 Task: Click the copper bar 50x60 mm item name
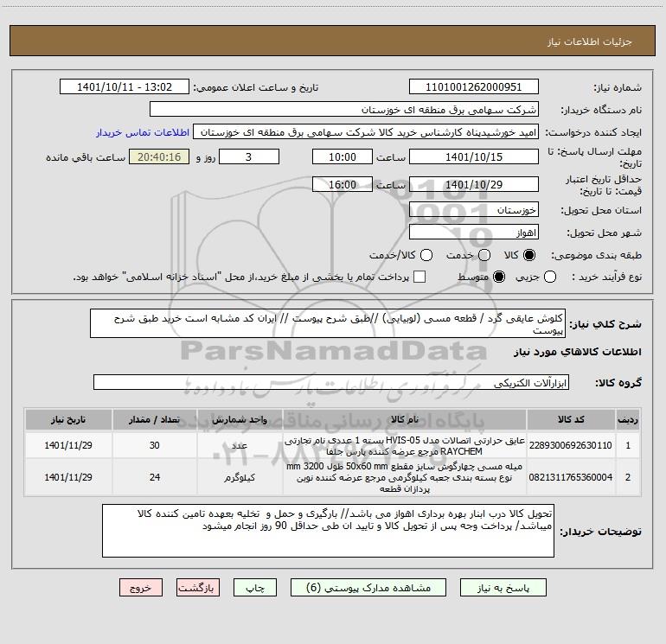[x=405, y=477]
